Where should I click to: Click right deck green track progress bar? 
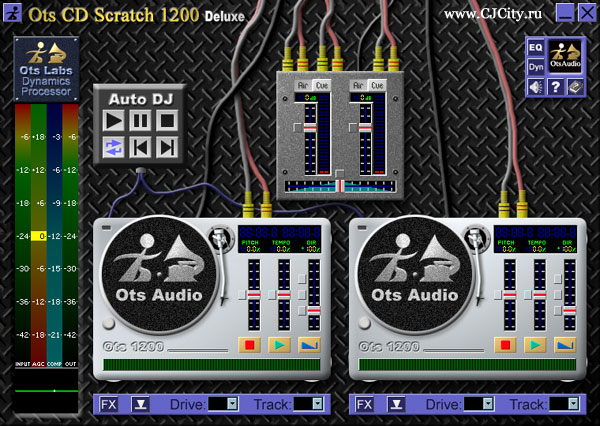tap(467, 364)
